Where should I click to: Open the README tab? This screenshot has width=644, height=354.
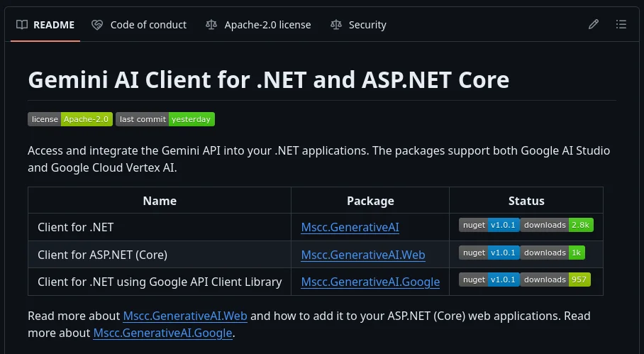click(x=45, y=25)
